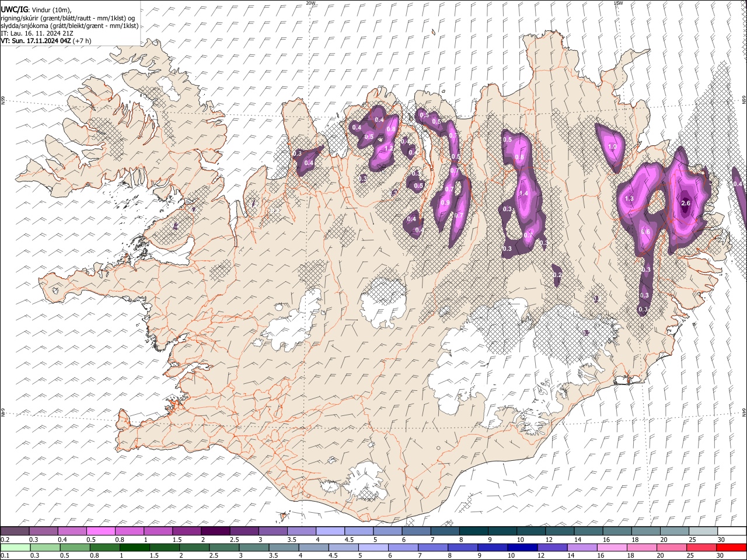Select the 1.2 value in the northern snow cell
This screenshot has height=560, width=747.
tap(389, 148)
